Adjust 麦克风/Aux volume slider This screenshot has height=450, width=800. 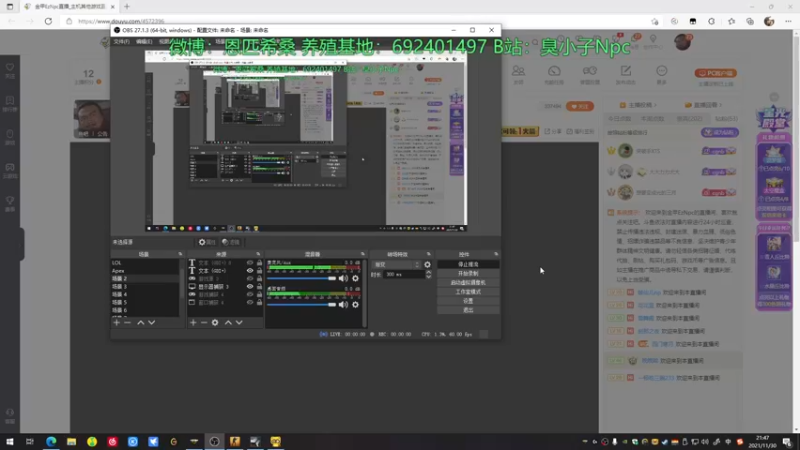pos(302,278)
